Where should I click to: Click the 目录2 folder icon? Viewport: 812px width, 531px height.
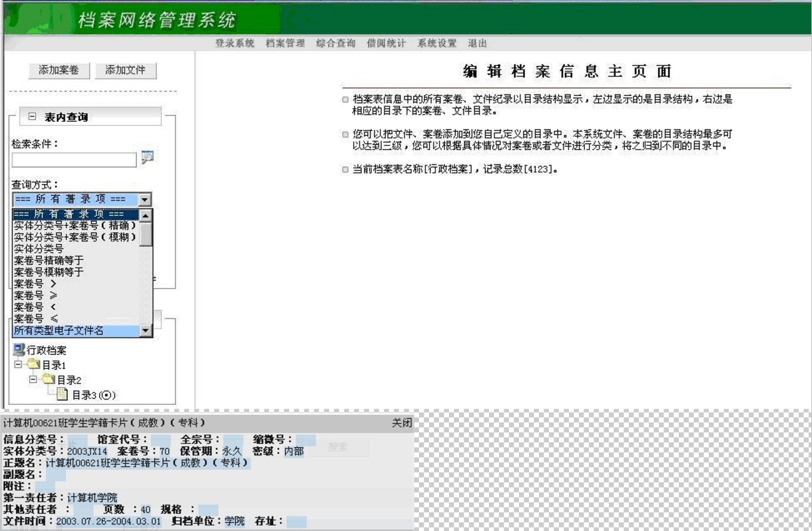pyautogui.click(x=49, y=380)
